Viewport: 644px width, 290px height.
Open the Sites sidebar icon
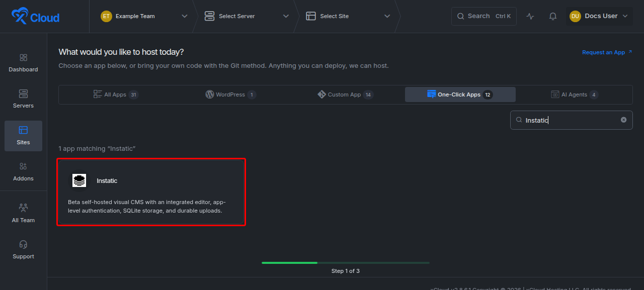(23, 130)
